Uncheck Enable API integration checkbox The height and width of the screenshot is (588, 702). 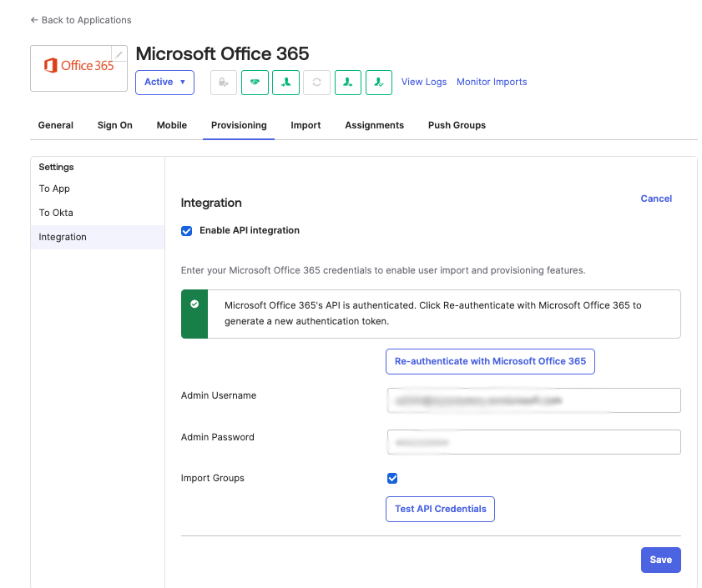point(187,231)
